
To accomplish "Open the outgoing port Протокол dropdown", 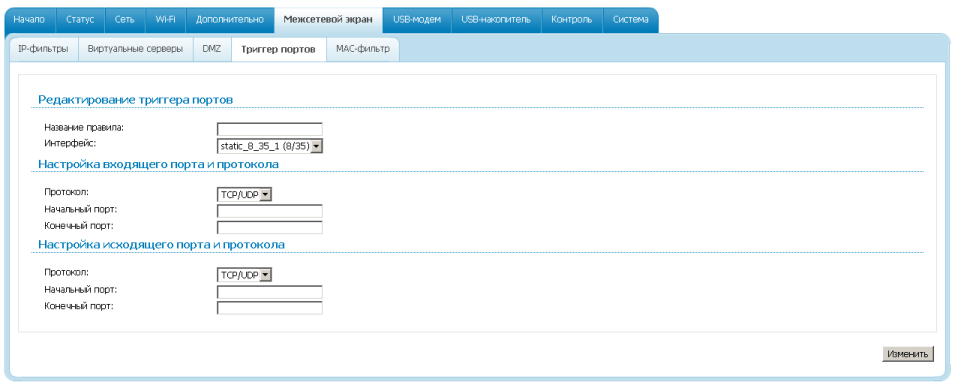I will click(x=244, y=275).
